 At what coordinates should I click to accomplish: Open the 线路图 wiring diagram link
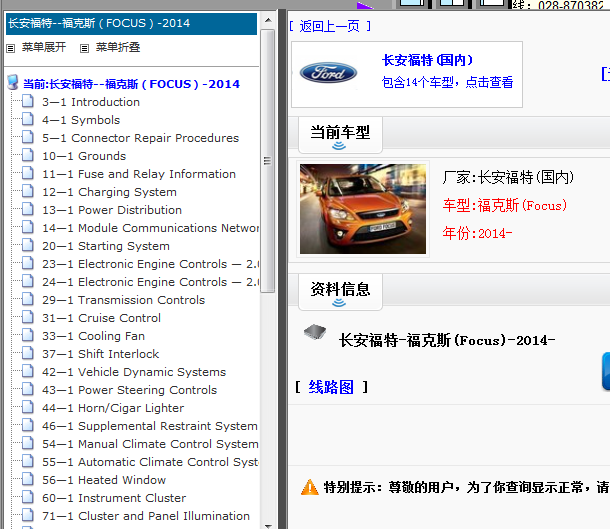[331, 387]
